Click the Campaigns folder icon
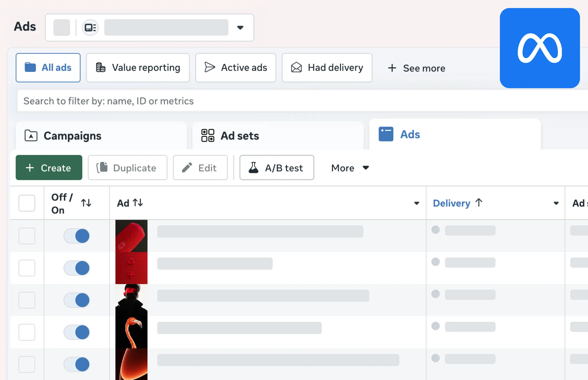Image resolution: width=588 pixels, height=380 pixels. pos(31,135)
